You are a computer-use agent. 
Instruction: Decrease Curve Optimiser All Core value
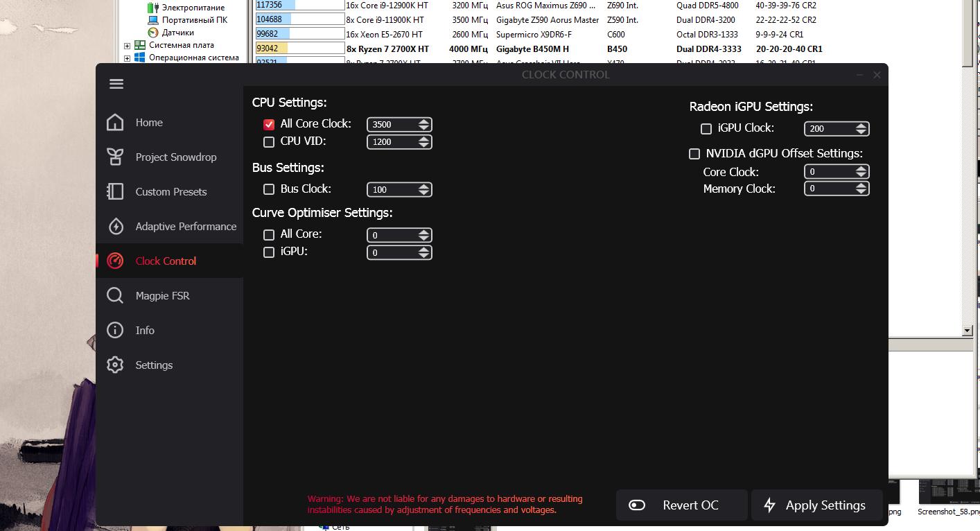[x=423, y=238]
